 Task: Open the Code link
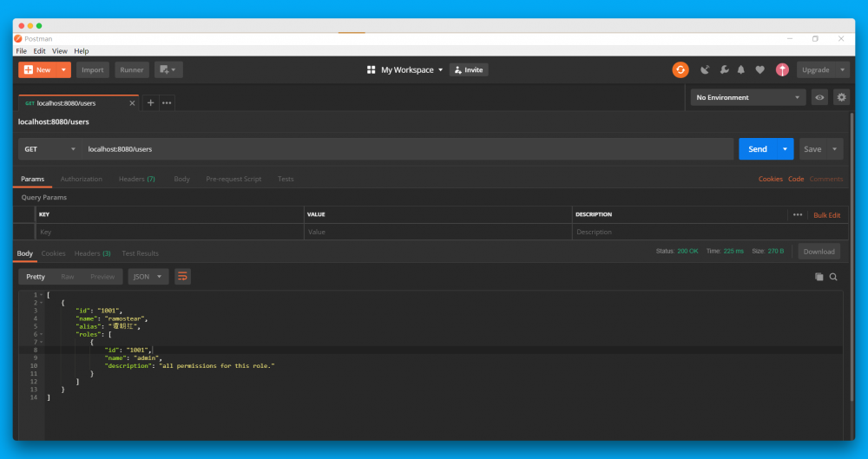[x=796, y=179]
